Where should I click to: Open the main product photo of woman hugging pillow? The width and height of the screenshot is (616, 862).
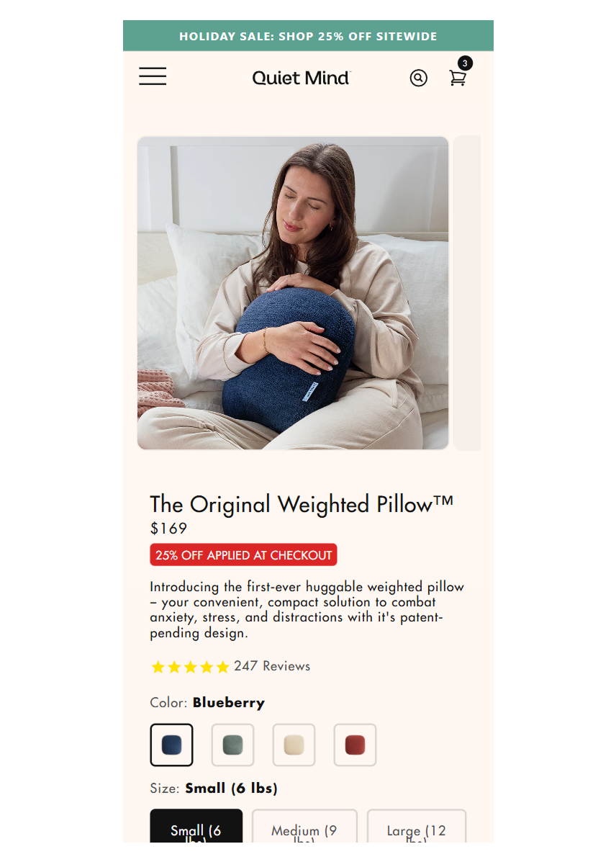pyautogui.click(x=293, y=293)
